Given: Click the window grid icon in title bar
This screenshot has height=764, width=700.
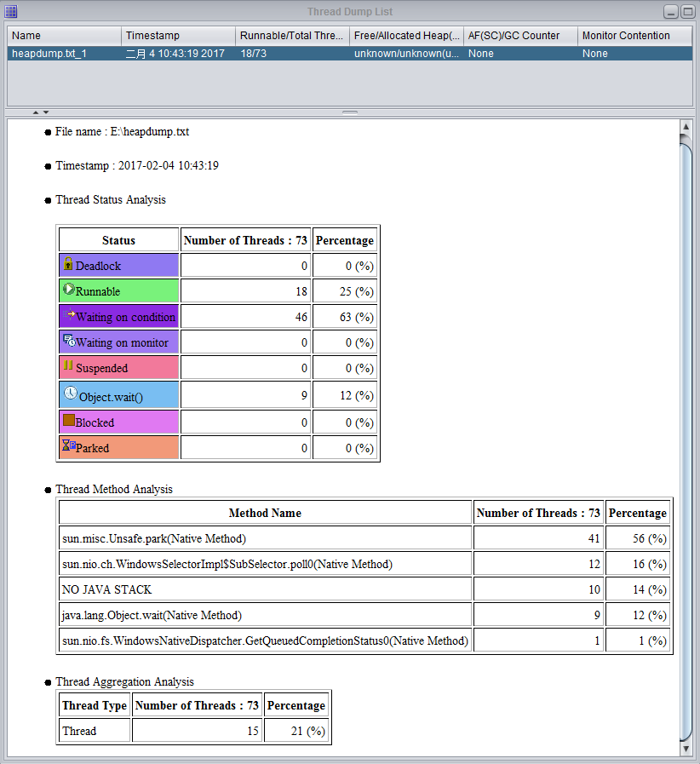Looking at the screenshot, I should point(10,11).
